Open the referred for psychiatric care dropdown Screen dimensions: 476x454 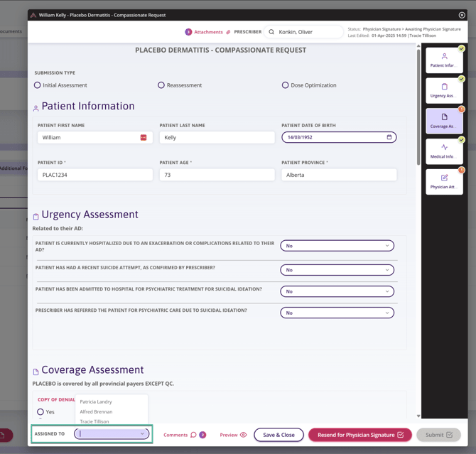(x=337, y=313)
